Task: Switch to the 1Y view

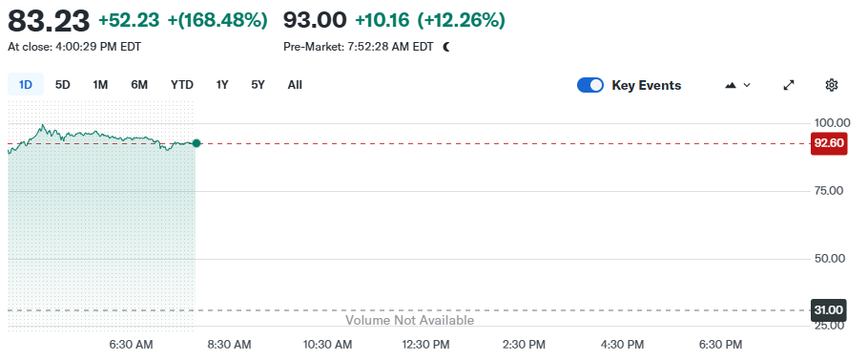Action: (222, 85)
